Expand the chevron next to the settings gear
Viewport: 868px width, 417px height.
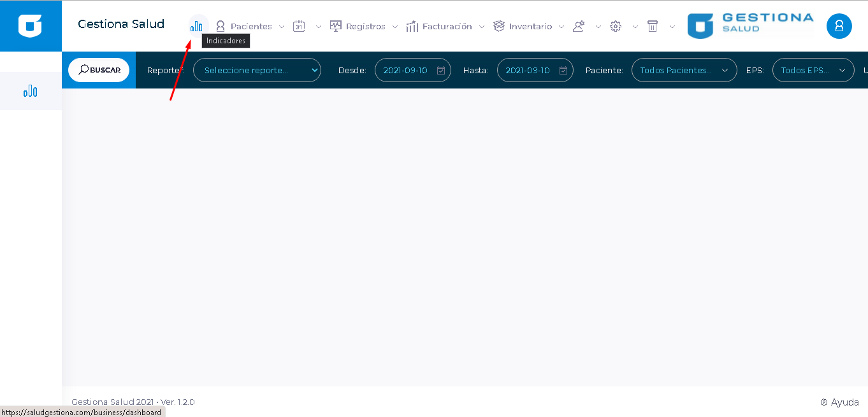coord(635,27)
